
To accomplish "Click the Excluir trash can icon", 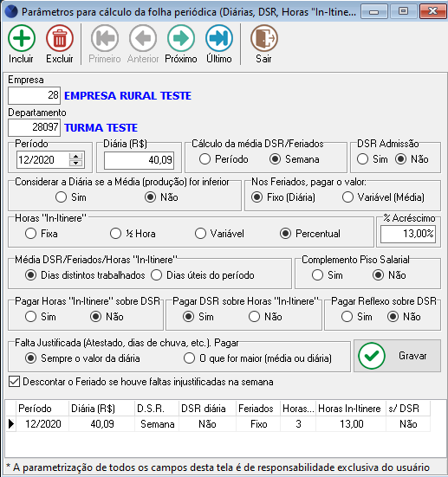I will (60, 39).
